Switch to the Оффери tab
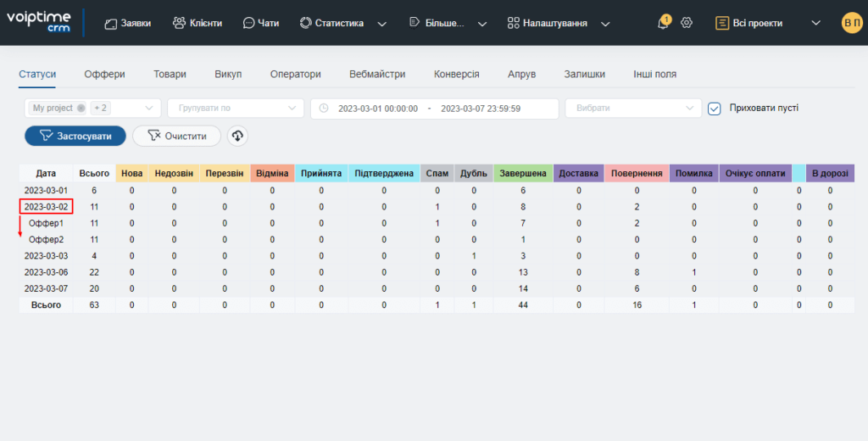868x441 pixels. coord(104,74)
